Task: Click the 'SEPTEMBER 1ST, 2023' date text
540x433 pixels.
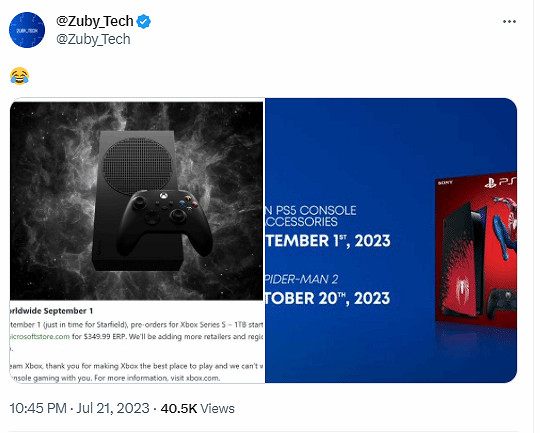Action: (x=328, y=241)
